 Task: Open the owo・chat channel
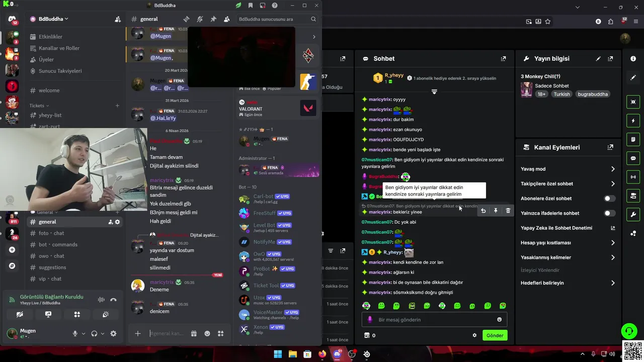point(51,256)
